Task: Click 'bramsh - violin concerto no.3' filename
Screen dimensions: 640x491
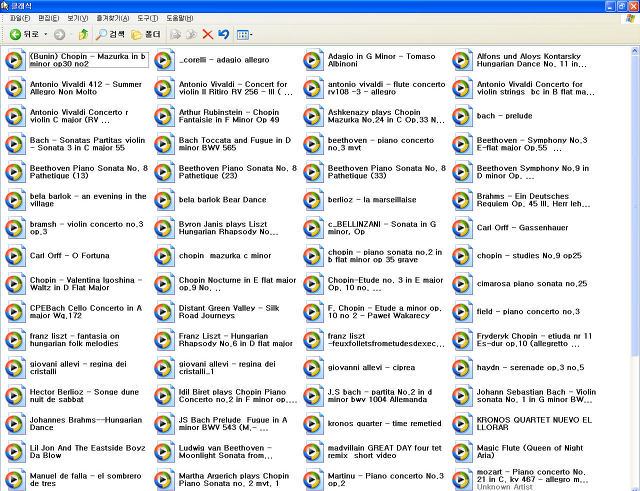Action: point(87,228)
